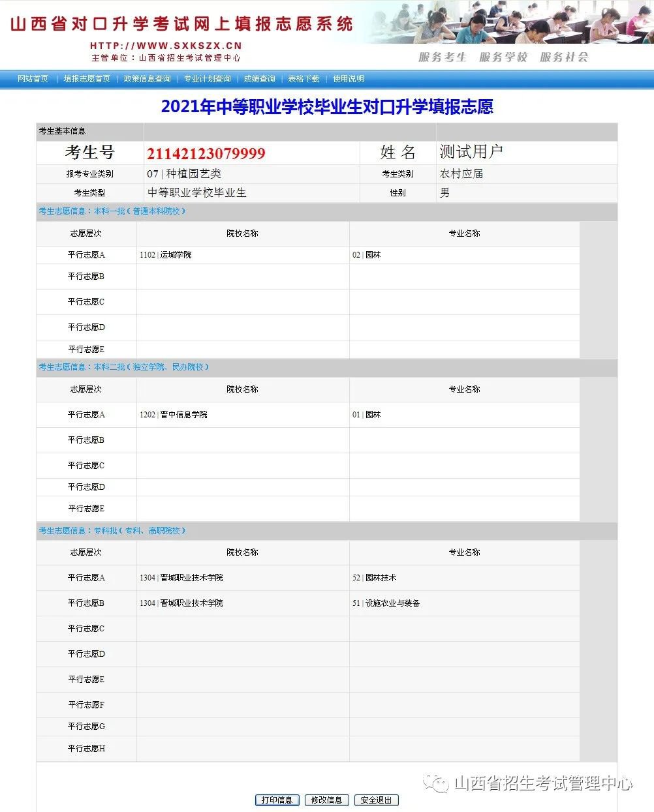
Task: Click 表格下载 nav item
Action: point(304,79)
